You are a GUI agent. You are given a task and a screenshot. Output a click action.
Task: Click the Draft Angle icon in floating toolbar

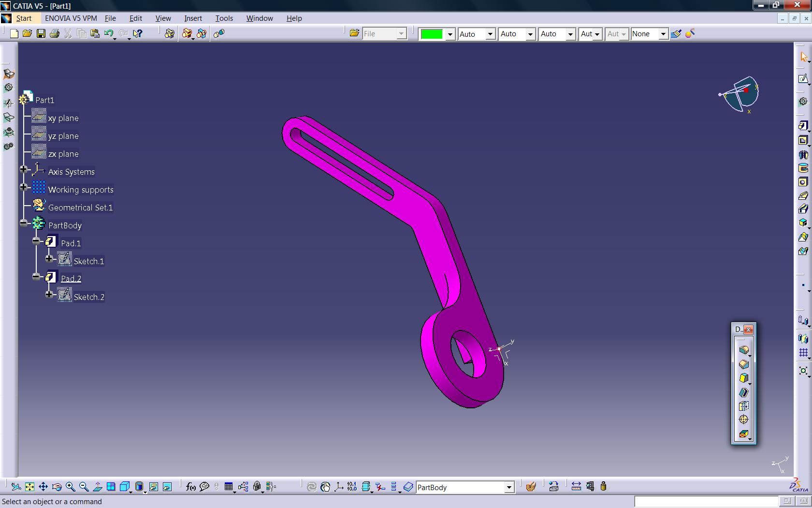[x=743, y=378]
